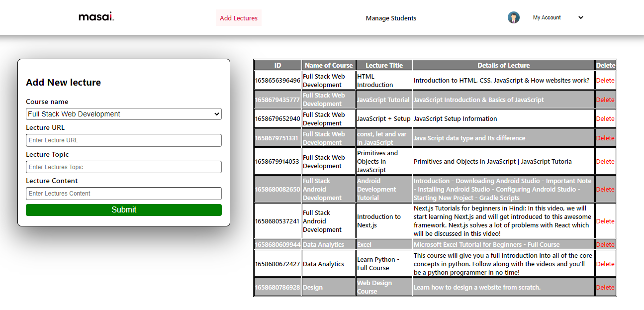This screenshot has height=310, width=644.
Task: Select ID 1658679652940
Action: pos(277,119)
